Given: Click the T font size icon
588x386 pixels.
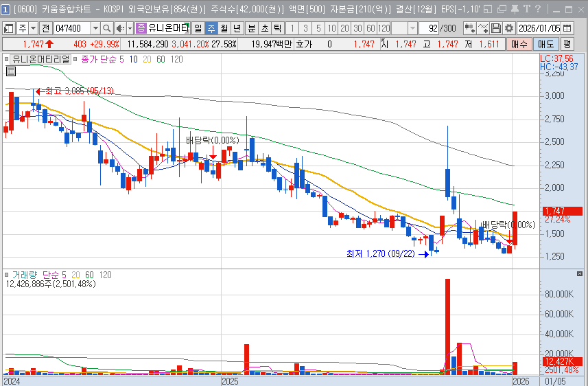Looking at the screenshot, I should coord(527,9).
